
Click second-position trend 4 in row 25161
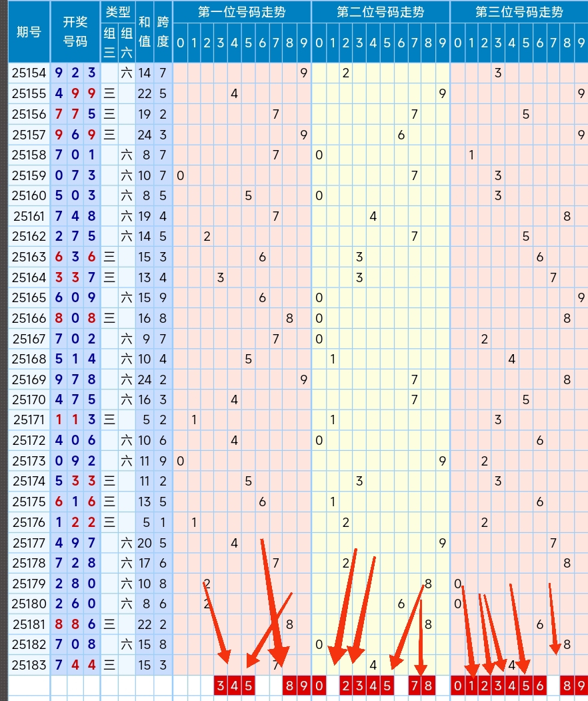coord(373,216)
